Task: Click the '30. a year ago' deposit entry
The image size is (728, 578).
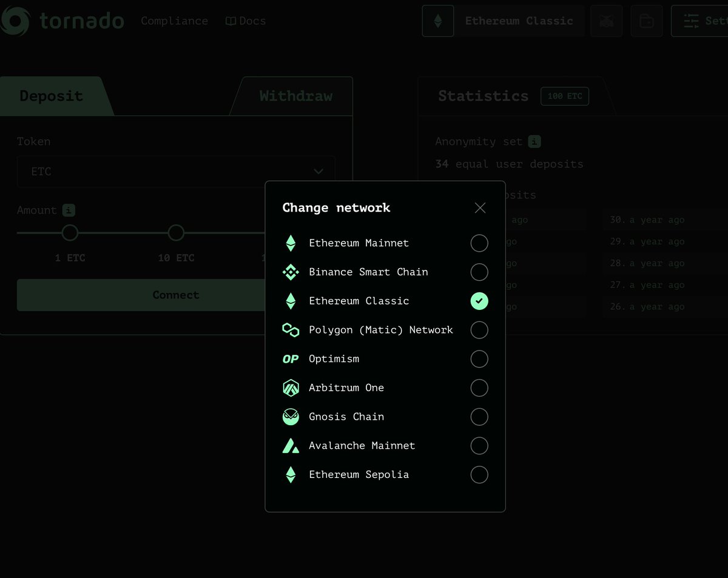Action: coord(647,220)
